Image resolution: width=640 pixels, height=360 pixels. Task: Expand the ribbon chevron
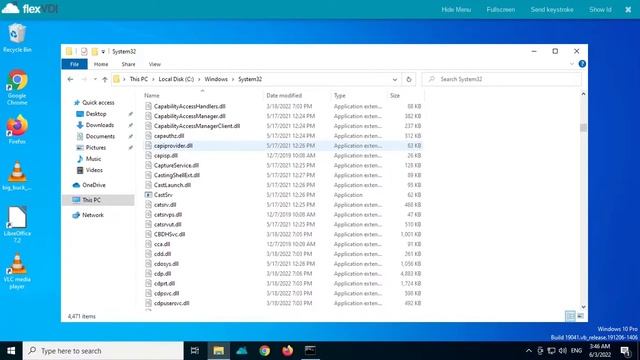click(x=572, y=64)
